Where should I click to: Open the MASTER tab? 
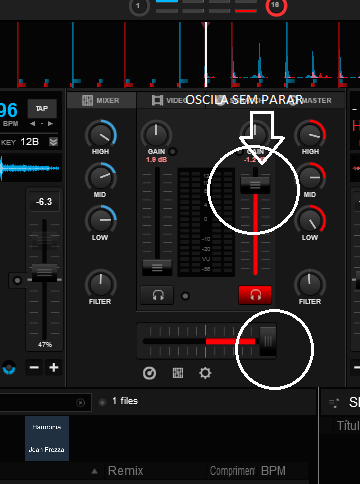pos(317,100)
